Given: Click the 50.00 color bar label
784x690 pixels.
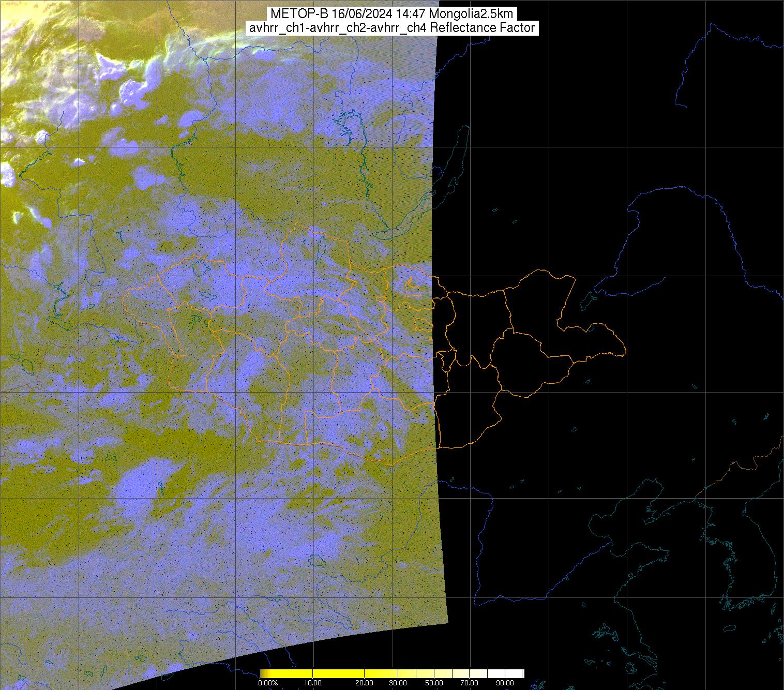Looking at the screenshot, I should click(x=434, y=683).
